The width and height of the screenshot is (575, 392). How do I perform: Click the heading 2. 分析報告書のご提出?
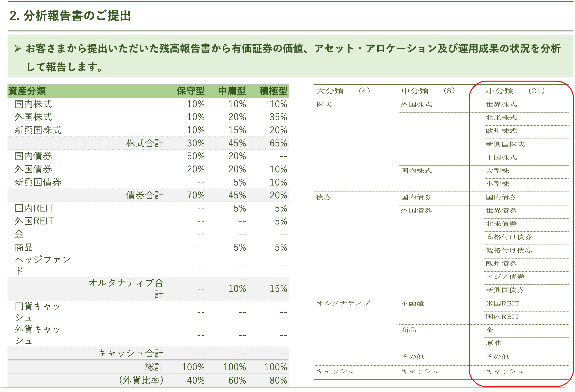coord(70,16)
